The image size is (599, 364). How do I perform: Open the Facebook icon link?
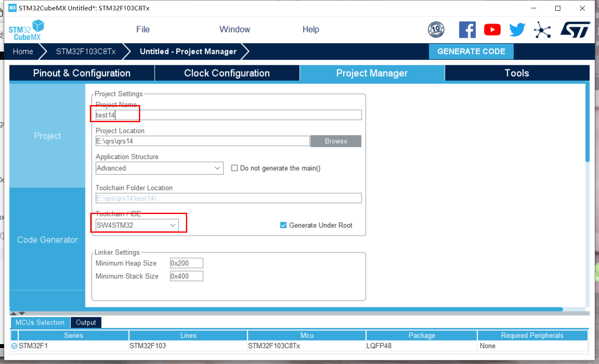click(467, 30)
